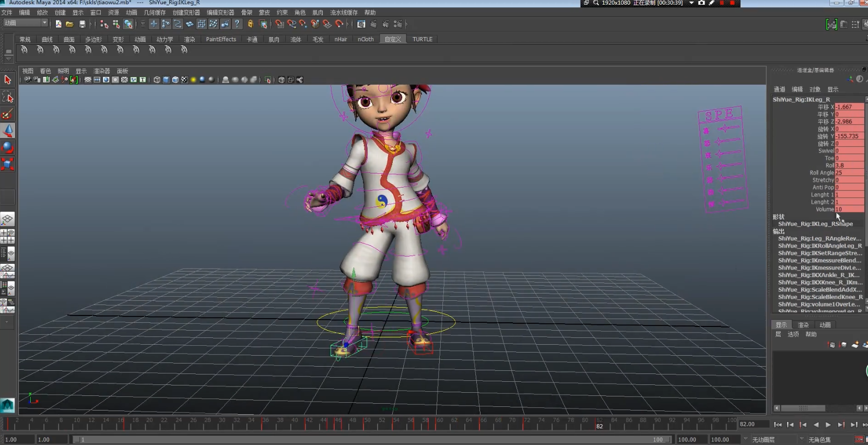Open a scene with the folder icon
The height and width of the screenshot is (445, 868).
click(69, 24)
